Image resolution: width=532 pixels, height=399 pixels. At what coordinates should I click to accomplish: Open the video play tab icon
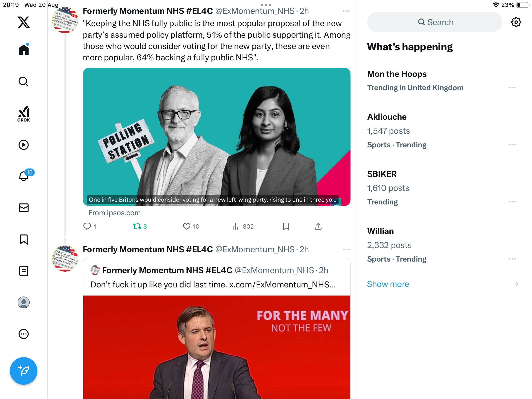pos(24,145)
